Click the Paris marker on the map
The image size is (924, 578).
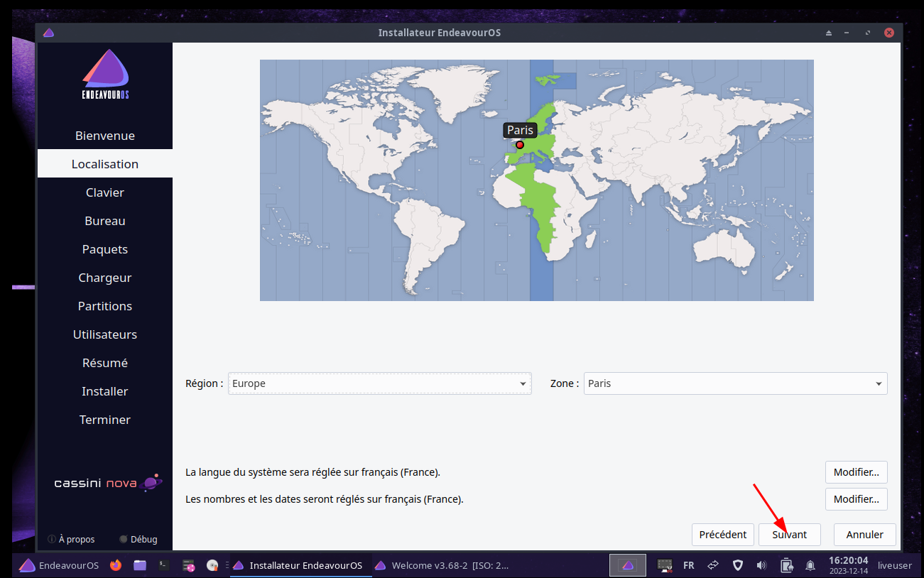click(x=519, y=145)
